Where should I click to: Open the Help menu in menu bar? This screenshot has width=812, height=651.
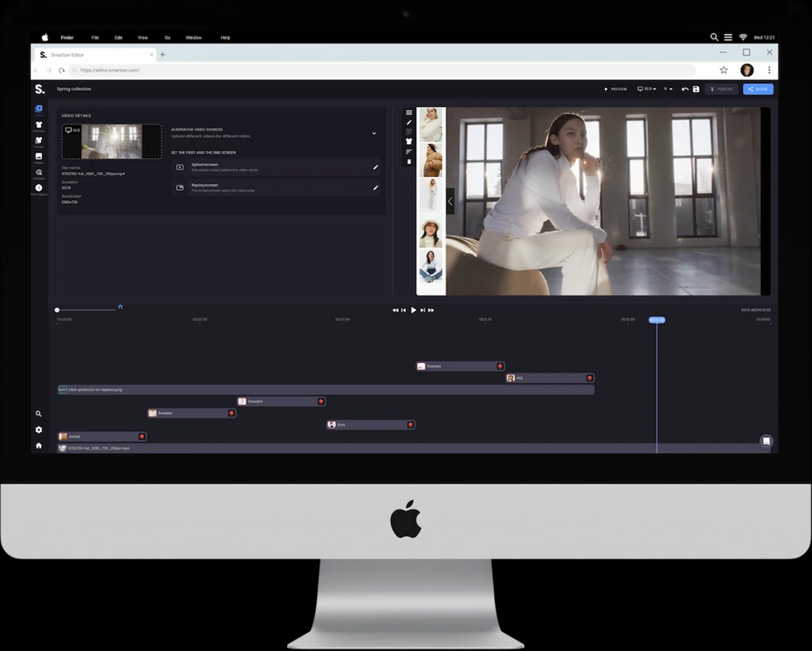point(225,38)
